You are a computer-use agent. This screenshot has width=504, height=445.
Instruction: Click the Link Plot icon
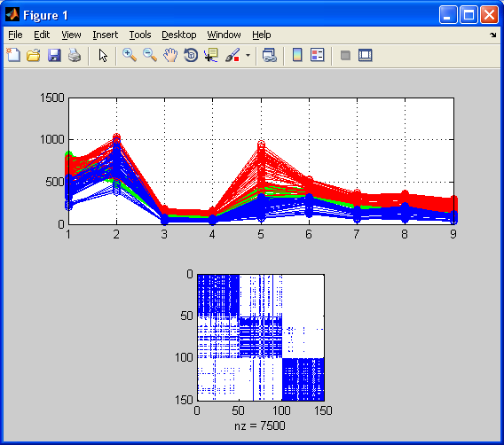270,55
